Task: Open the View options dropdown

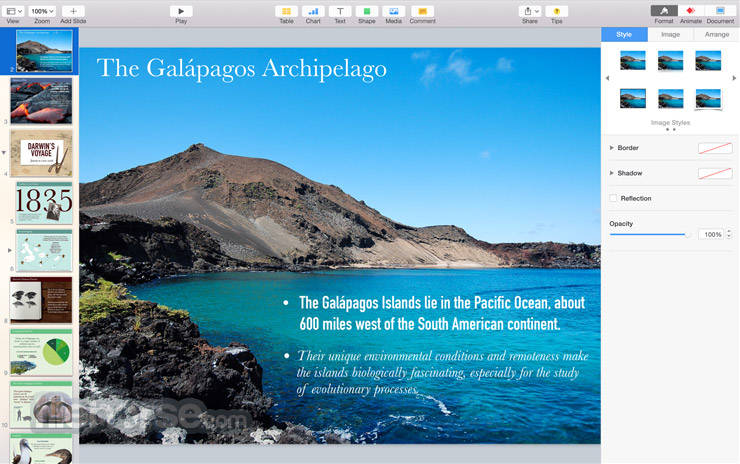Action: [x=13, y=10]
